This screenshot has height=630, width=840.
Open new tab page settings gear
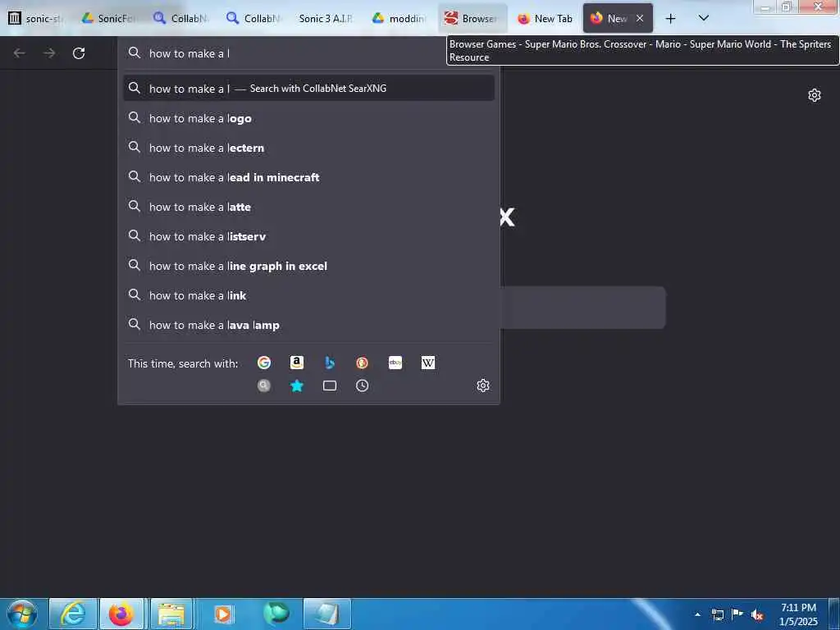[815, 95]
